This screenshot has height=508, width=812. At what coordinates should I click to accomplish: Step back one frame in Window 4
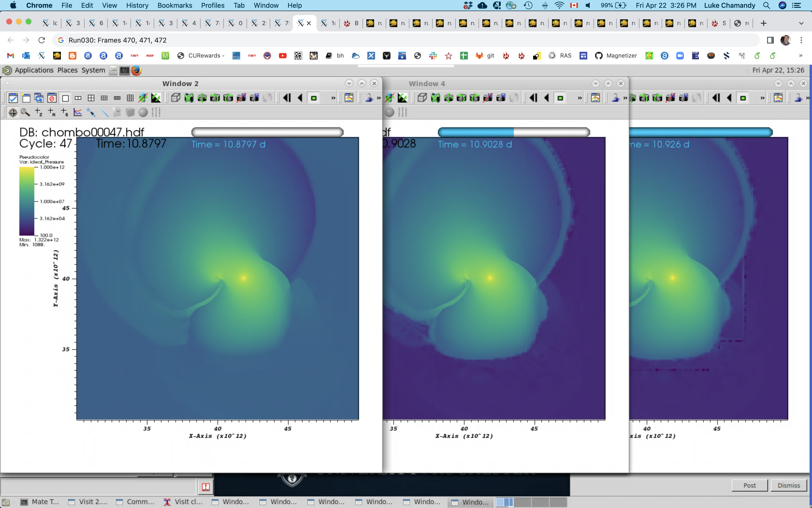pyautogui.click(x=534, y=98)
